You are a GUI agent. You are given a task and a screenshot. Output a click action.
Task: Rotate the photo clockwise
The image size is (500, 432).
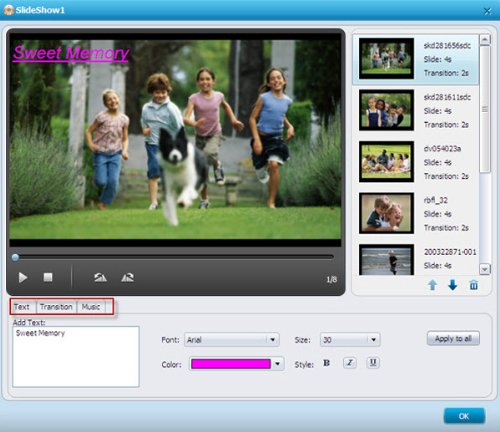tap(128, 277)
